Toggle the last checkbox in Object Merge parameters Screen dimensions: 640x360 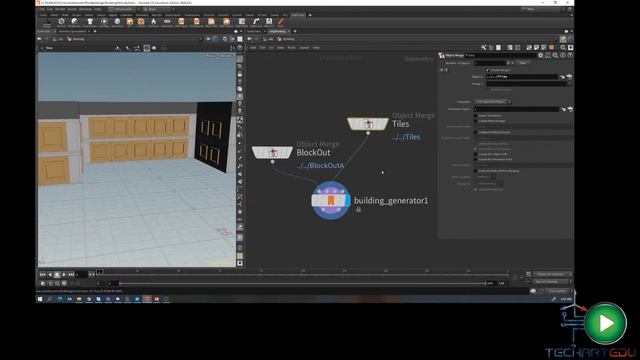(476, 189)
